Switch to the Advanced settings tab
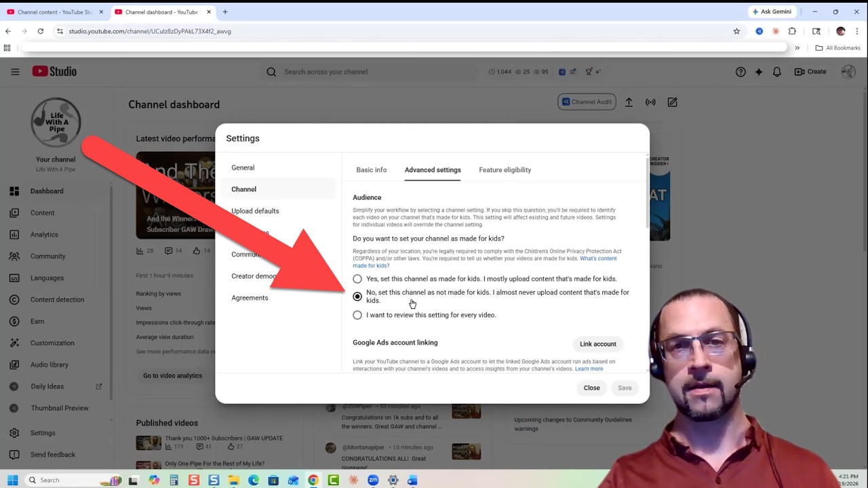This screenshot has height=488, width=868. pos(433,170)
